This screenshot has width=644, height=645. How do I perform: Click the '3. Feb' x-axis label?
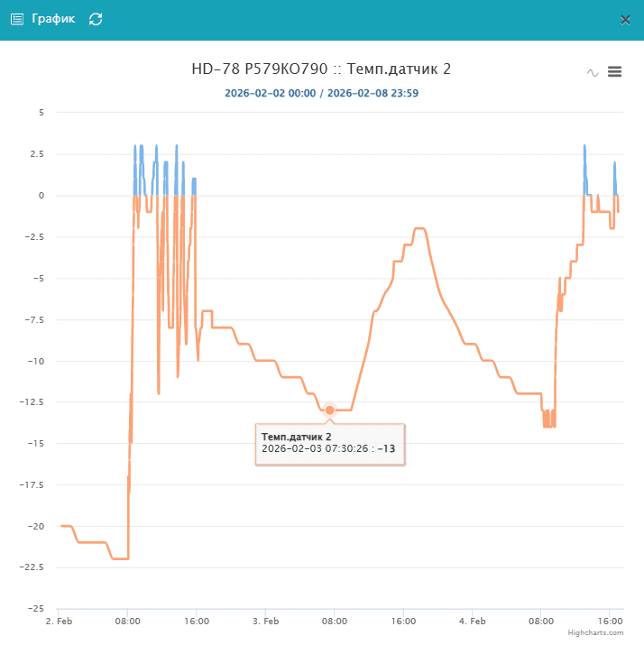click(265, 621)
